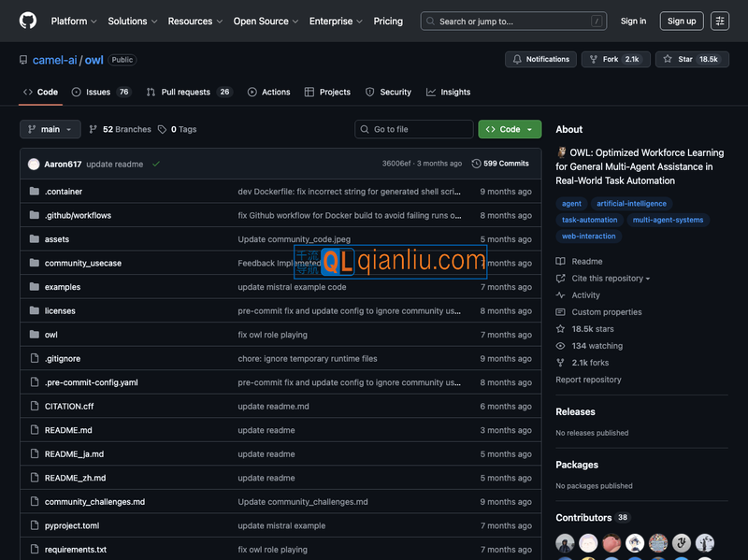Click the branches icon beside 52 Branches
This screenshot has width=748, height=560.
94,130
